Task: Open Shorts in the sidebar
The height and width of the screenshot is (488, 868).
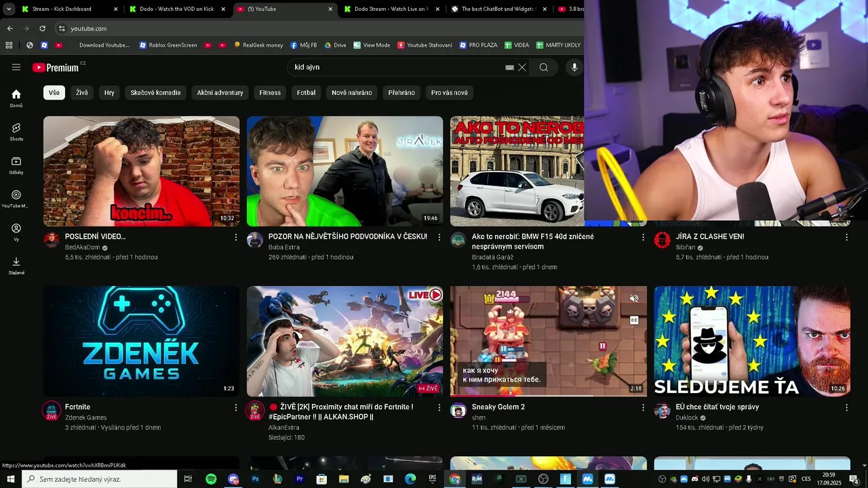Action: (16, 131)
